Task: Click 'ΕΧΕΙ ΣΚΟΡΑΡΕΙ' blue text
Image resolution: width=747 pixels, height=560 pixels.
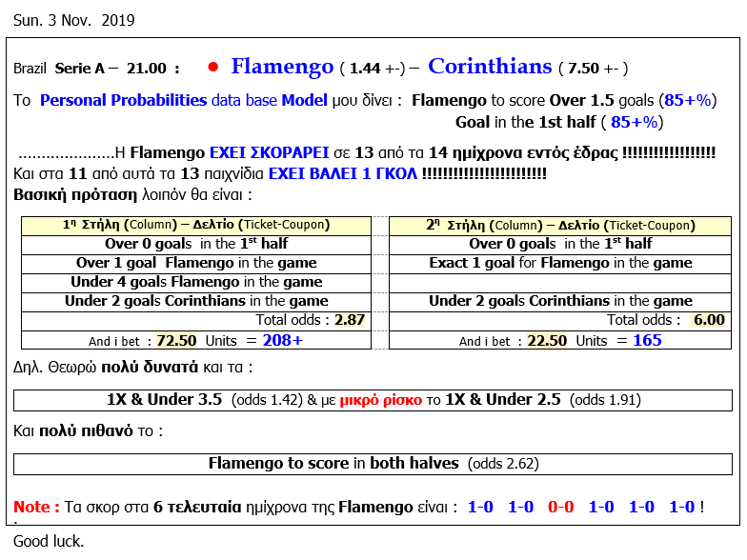Action: pos(269,152)
